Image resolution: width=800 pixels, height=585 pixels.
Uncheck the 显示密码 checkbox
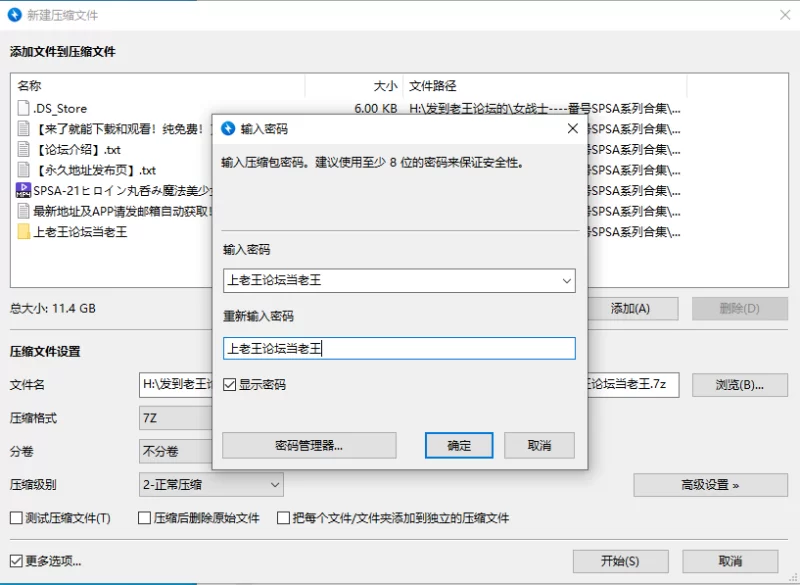click(x=230, y=385)
